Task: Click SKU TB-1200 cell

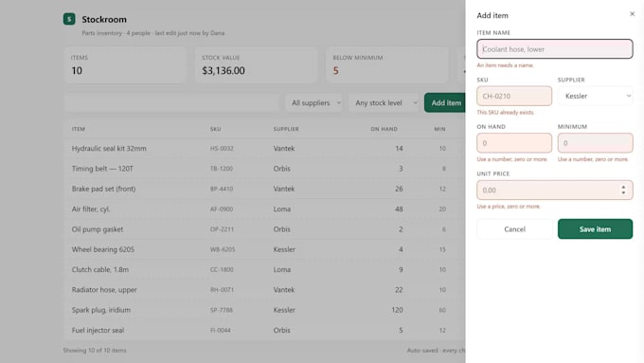Action: (222, 169)
